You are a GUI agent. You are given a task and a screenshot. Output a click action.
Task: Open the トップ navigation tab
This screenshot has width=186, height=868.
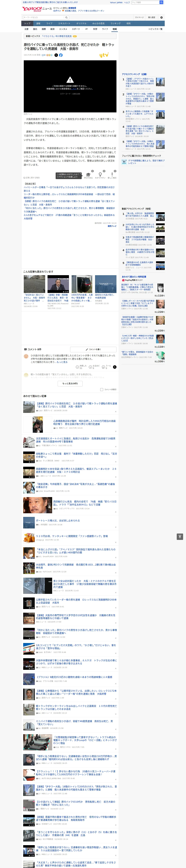pyautogui.click(x=27, y=24)
